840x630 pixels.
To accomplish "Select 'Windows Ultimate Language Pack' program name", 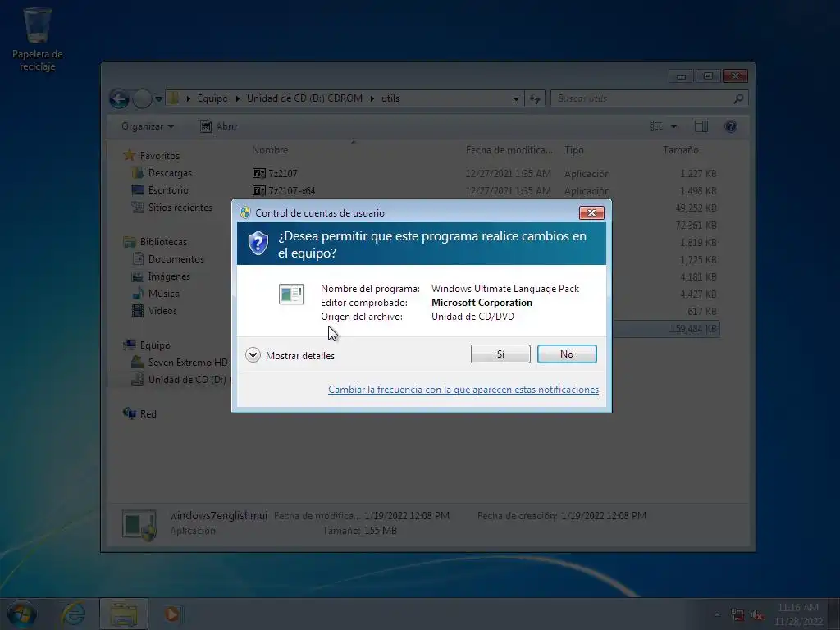I will click(x=505, y=289).
